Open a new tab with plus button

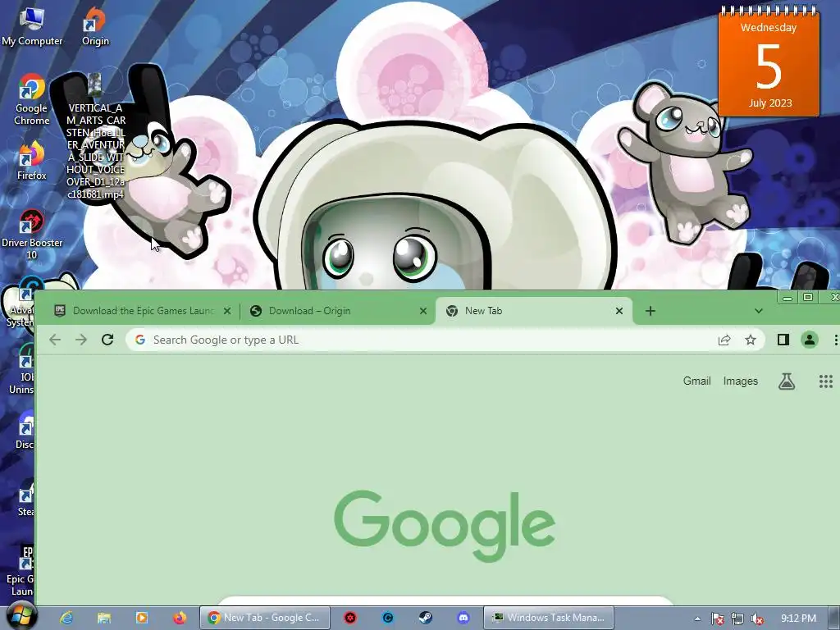coord(651,311)
